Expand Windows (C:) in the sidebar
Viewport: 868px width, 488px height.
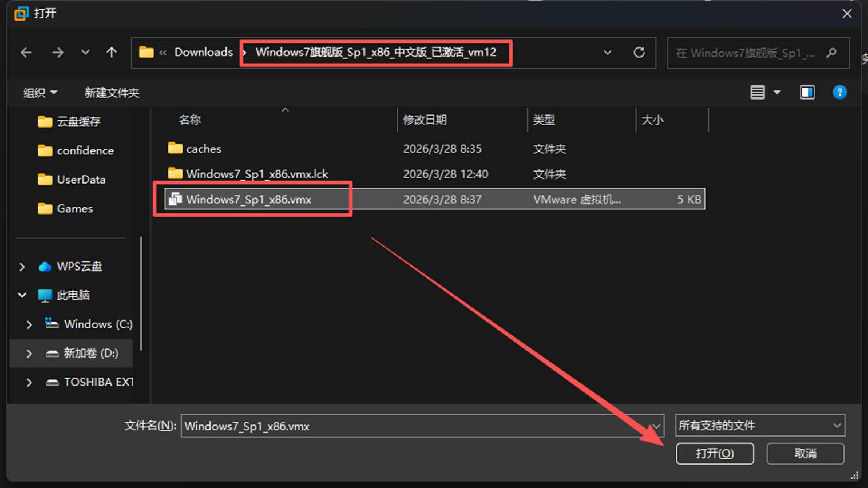pos(29,324)
